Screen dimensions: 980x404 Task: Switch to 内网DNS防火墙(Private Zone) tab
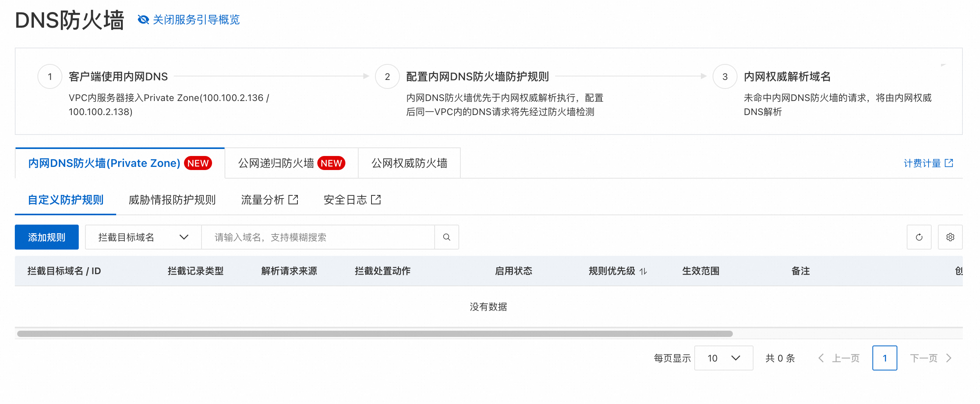coord(120,163)
